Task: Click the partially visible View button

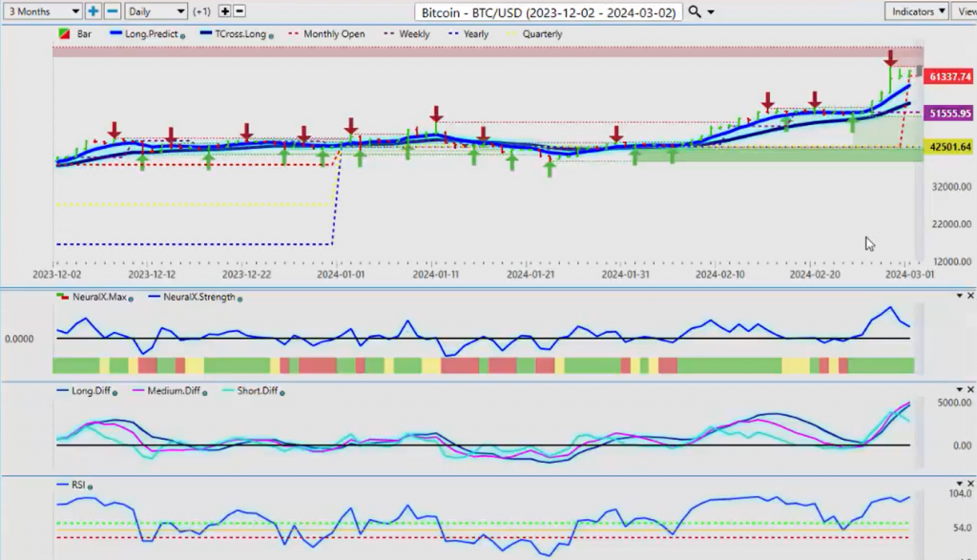Action: [966, 11]
